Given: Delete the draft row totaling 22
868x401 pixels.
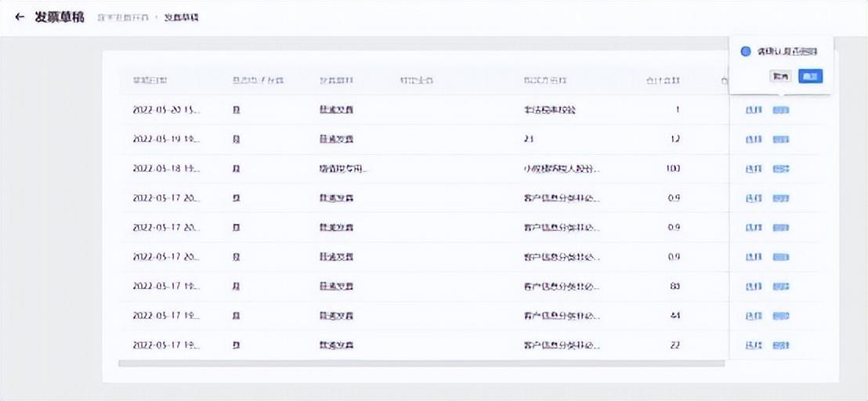Looking at the screenshot, I should click(781, 345).
